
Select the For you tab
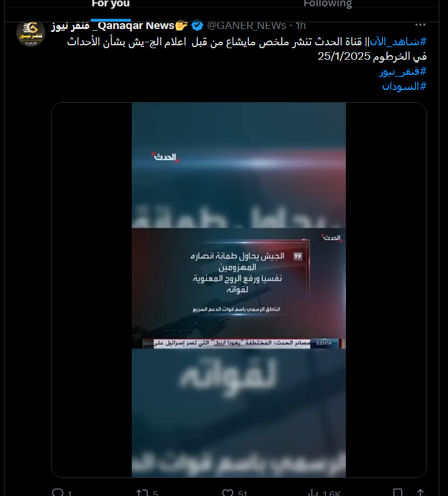click(111, 4)
